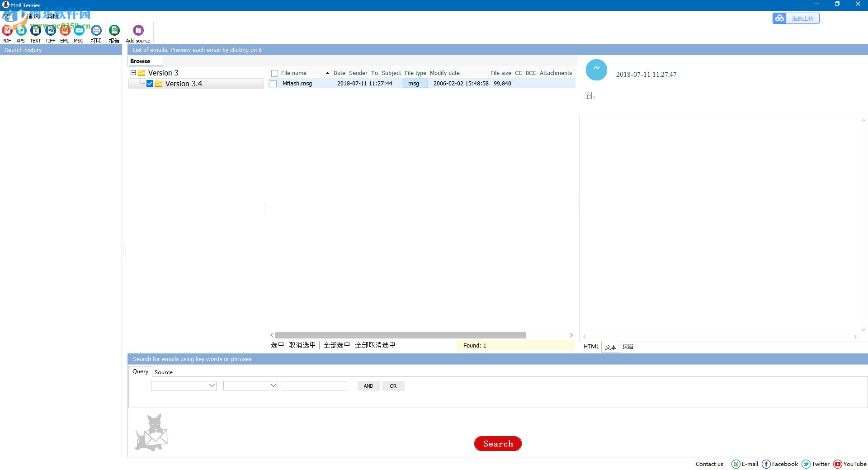Switch preview to the 文本 tab
This screenshot has height=470, width=868.
pyautogui.click(x=611, y=347)
